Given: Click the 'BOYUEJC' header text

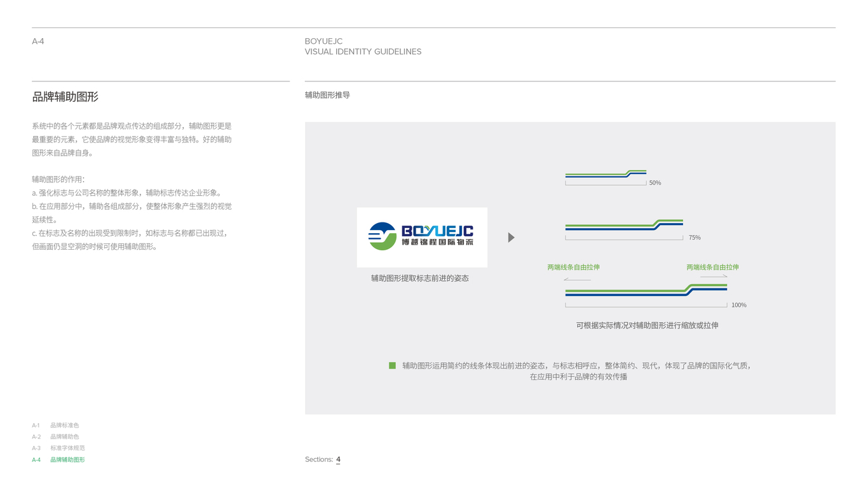Looking at the screenshot, I should coord(323,41).
